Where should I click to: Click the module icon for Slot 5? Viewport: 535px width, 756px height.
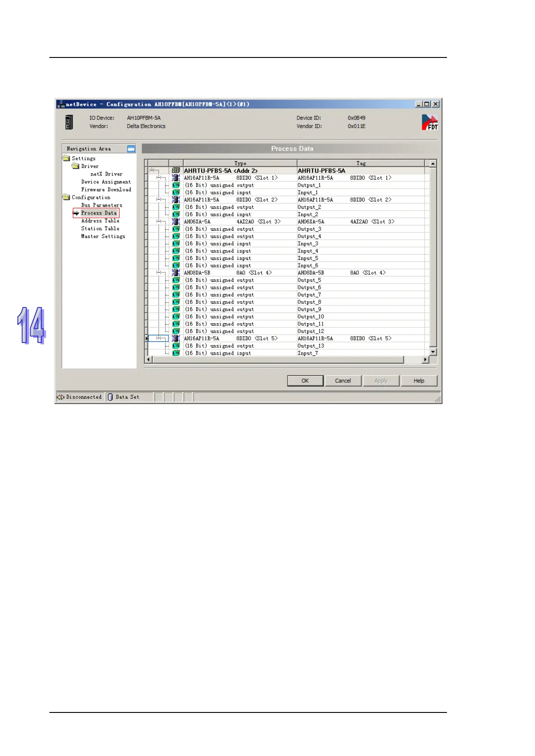(x=176, y=338)
